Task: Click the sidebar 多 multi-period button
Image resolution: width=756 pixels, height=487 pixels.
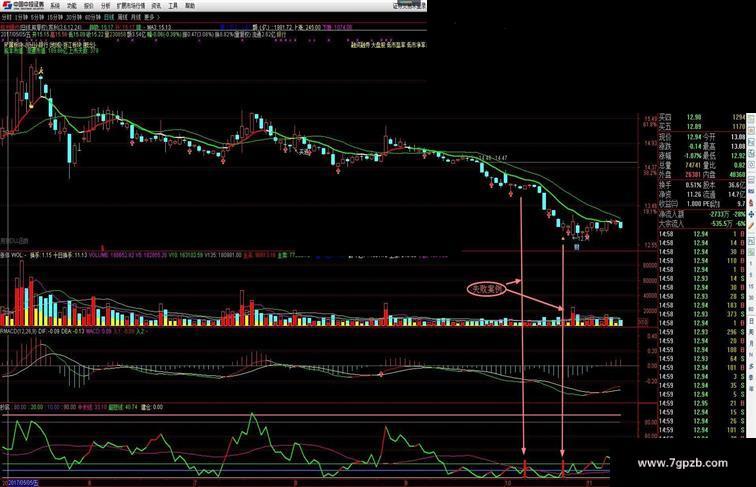Action: [751, 366]
